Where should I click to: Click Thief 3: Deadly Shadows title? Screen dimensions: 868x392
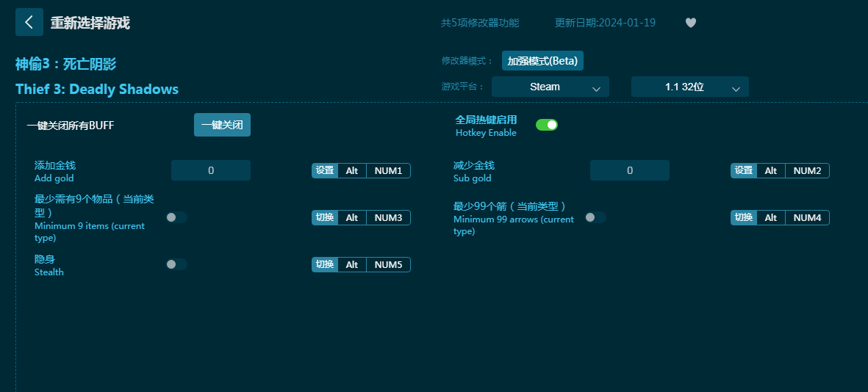tap(97, 89)
